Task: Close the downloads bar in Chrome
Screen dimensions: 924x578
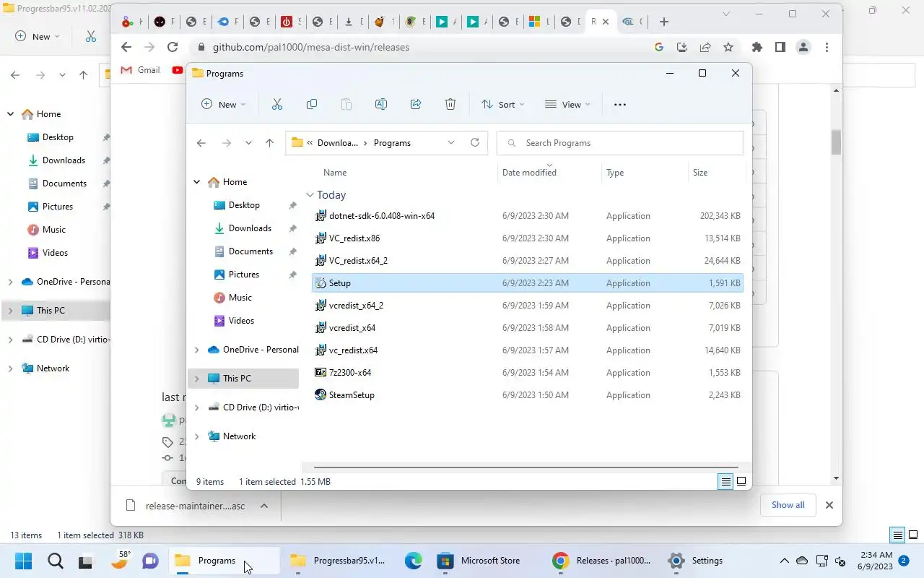Action: coord(829,505)
